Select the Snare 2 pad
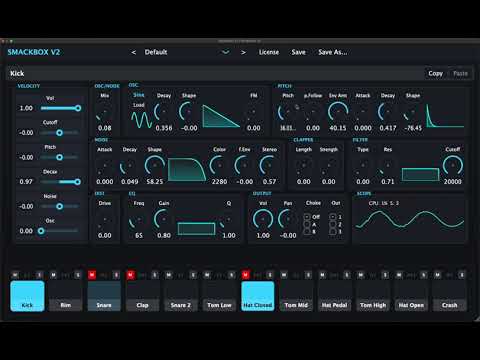The width and height of the screenshot is (480, 360). [x=181, y=296]
